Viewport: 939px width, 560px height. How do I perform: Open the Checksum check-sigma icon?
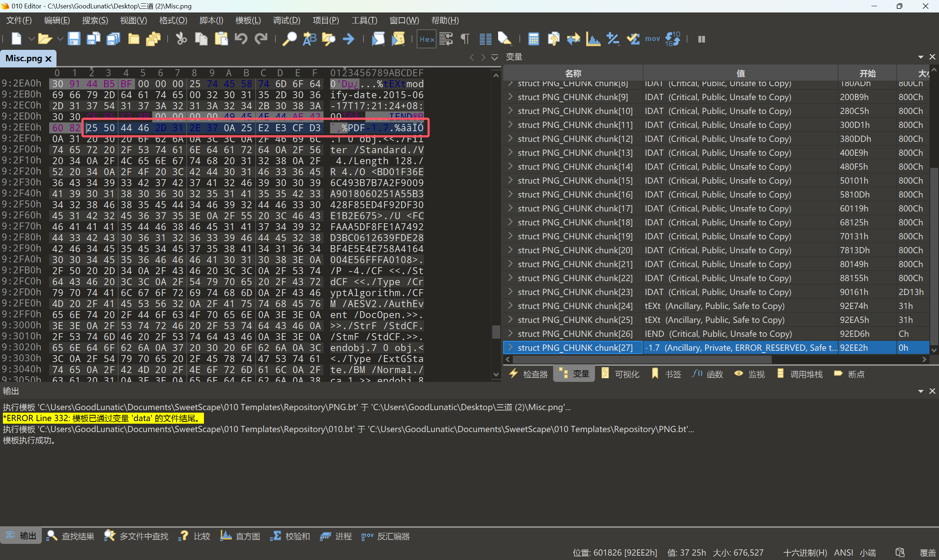(x=633, y=39)
